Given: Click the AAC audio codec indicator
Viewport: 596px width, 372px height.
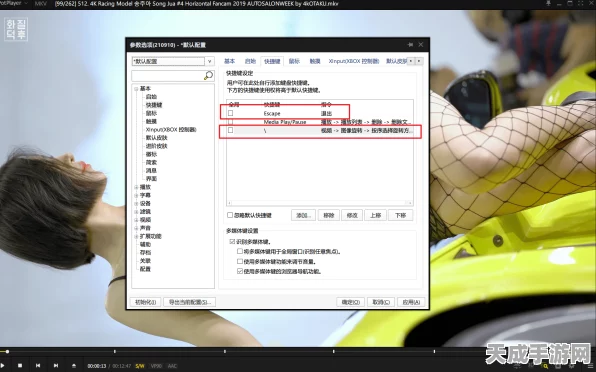Looking at the screenshot, I should tap(172, 366).
